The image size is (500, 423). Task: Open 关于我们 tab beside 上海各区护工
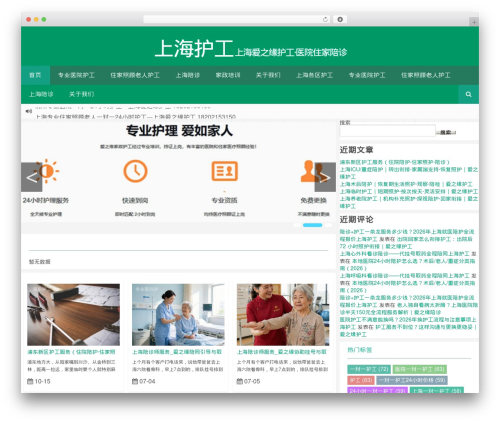(268, 75)
